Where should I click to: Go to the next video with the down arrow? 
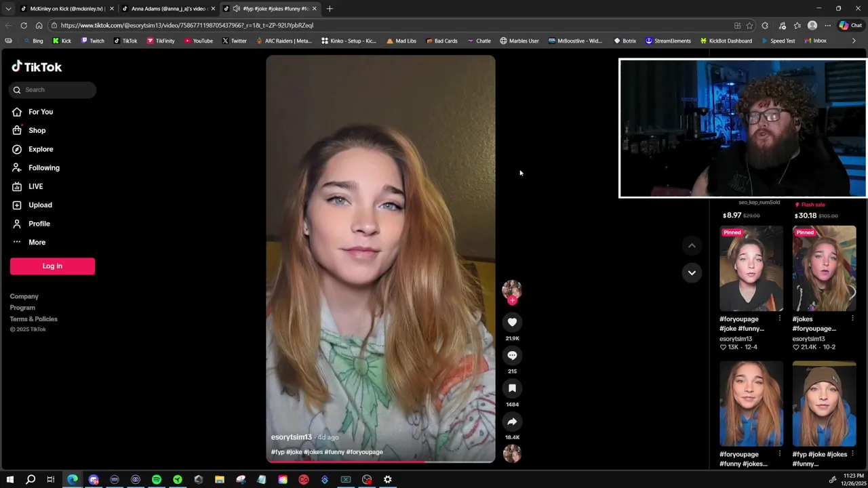[x=692, y=272]
